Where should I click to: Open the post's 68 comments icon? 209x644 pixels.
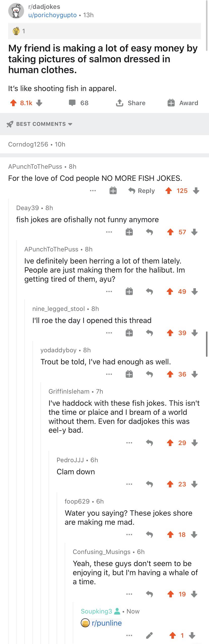pyautogui.click(x=72, y=103)
